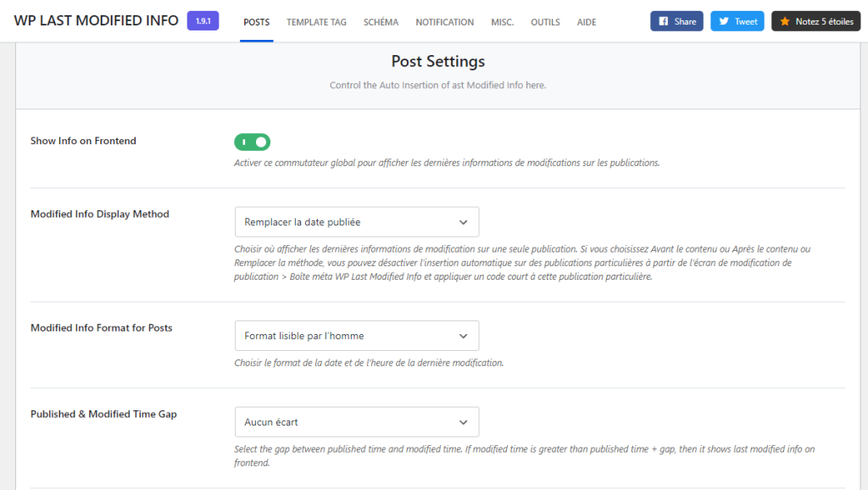
Task: Click the WP Last Modified Info title
Action: [94, 20]
